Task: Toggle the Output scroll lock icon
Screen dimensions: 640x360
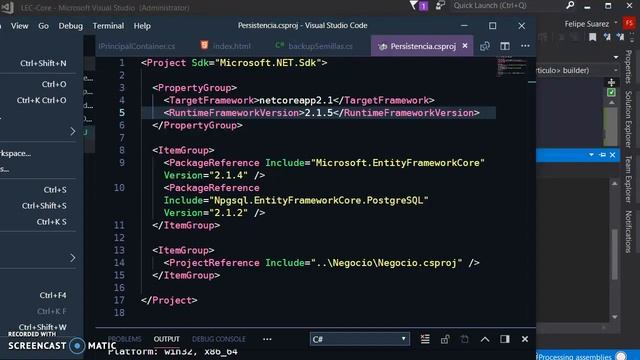Action: click(x=445, y=339)
